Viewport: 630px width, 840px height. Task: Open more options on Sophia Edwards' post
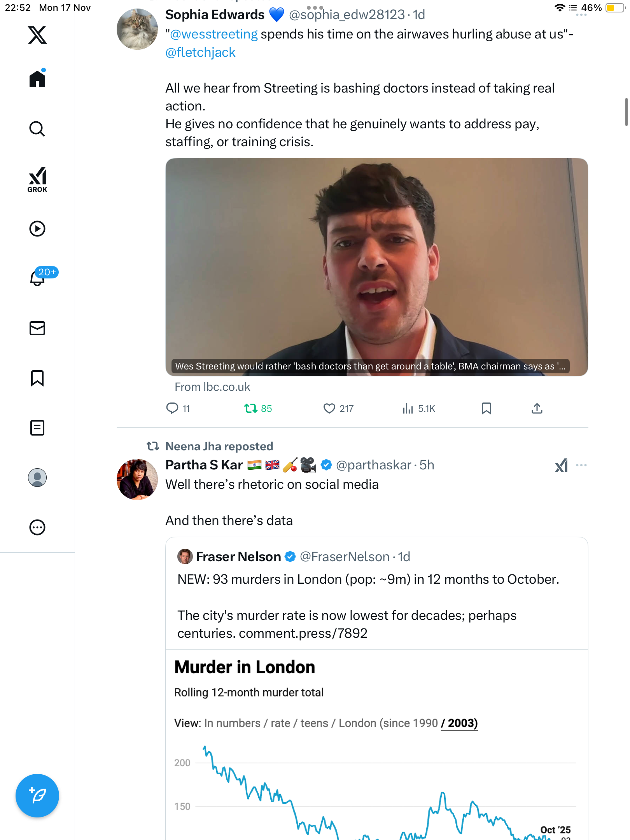pos(581,15)
